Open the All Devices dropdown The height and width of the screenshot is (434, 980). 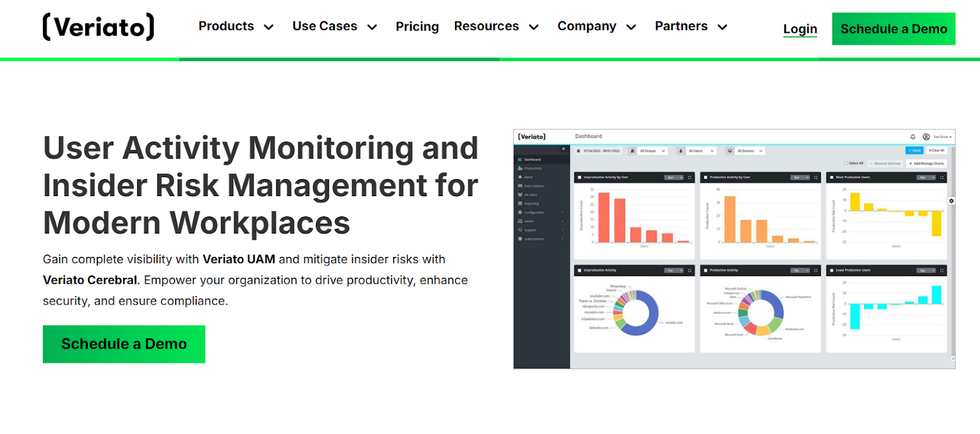[x=750, y=151]
